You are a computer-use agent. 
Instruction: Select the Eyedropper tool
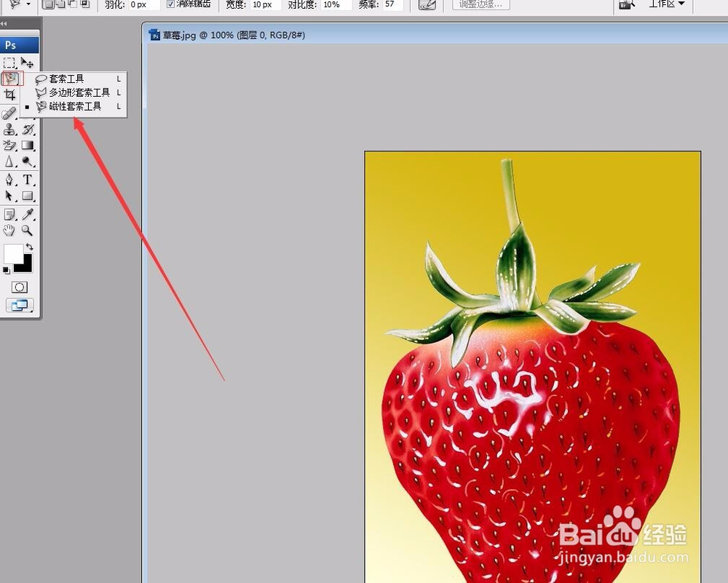[x=28, y=214]
